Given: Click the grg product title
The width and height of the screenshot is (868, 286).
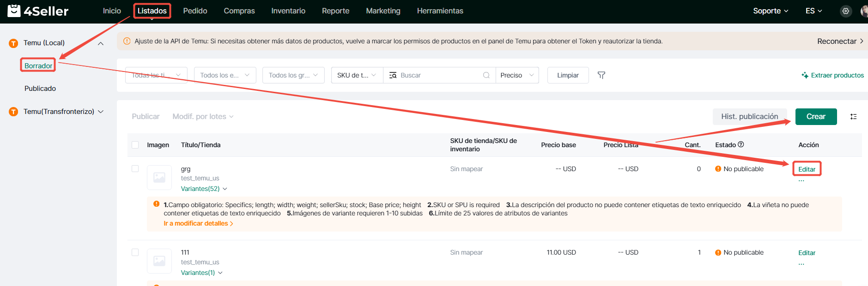Looking at the screenshot, I should (x=186, y=169).
